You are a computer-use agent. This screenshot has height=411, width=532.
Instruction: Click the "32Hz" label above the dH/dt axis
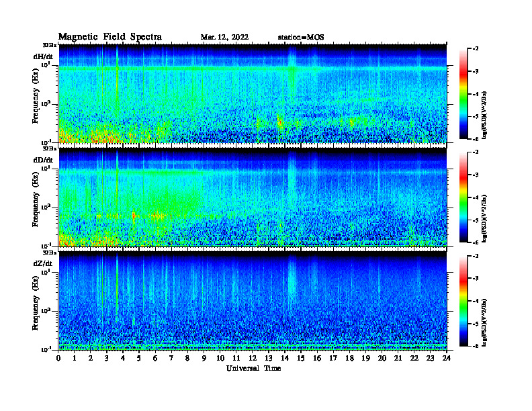pyautogui.click(x=49, y=45)
